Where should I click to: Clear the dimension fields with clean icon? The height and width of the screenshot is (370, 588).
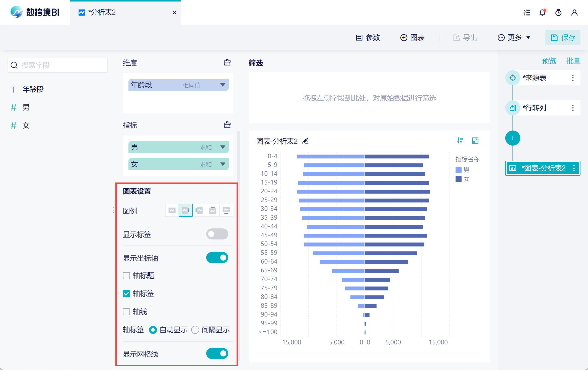coord(227,63)
